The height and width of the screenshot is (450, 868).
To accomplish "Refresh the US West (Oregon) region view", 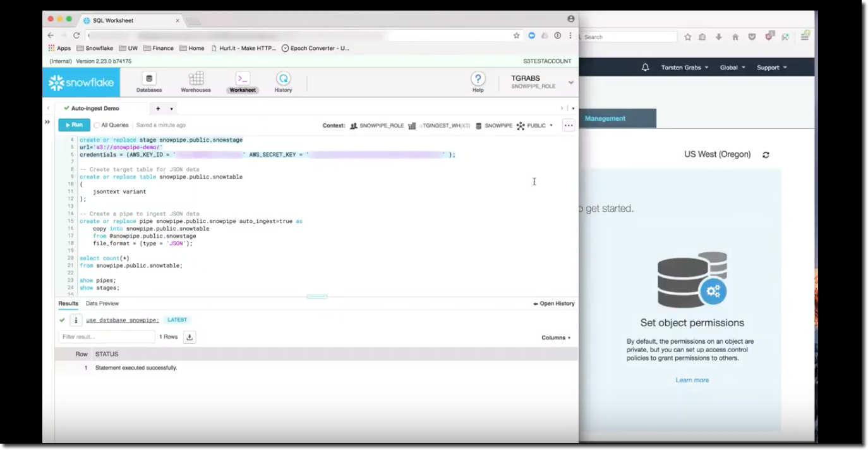I will tap(766, 154).
